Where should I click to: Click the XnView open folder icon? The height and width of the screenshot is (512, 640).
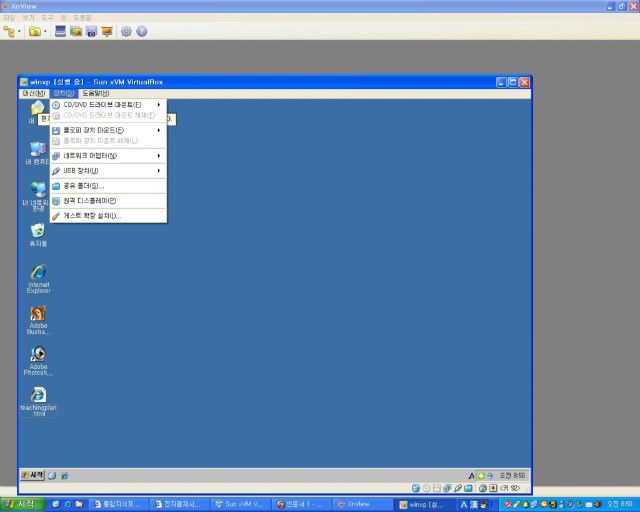tap(35, 31)
